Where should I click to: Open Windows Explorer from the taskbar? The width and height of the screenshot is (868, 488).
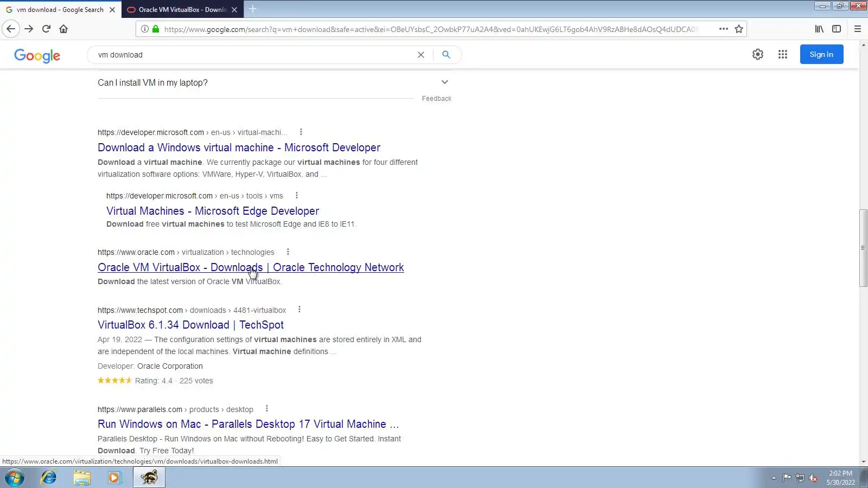tap(82, 478)
